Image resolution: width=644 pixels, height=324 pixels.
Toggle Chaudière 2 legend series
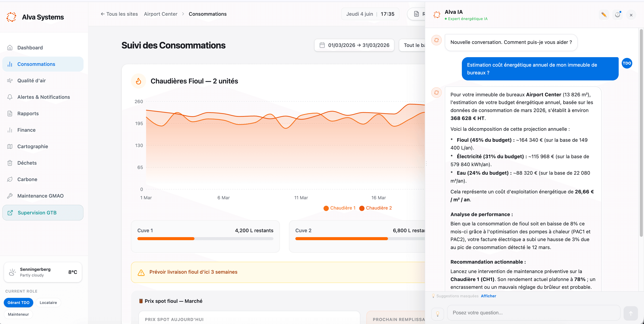point(375,208)
